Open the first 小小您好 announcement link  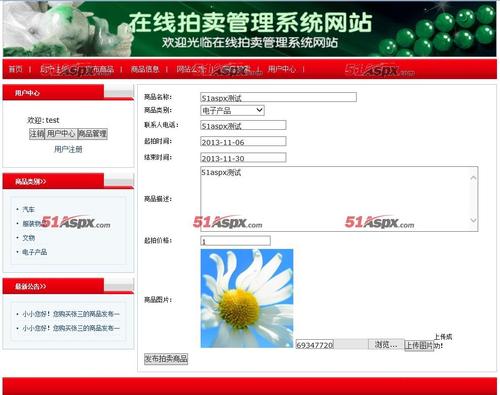click(x=71, y=314)
